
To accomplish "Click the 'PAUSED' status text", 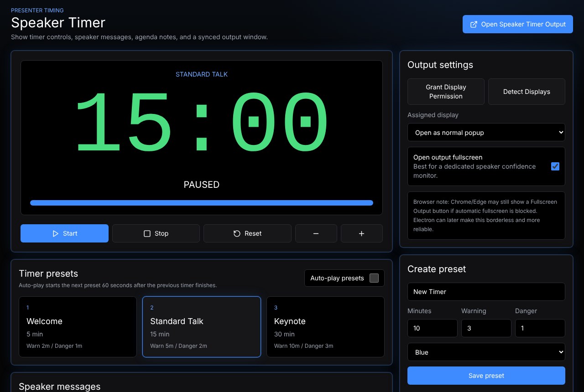I will [202, 185].
